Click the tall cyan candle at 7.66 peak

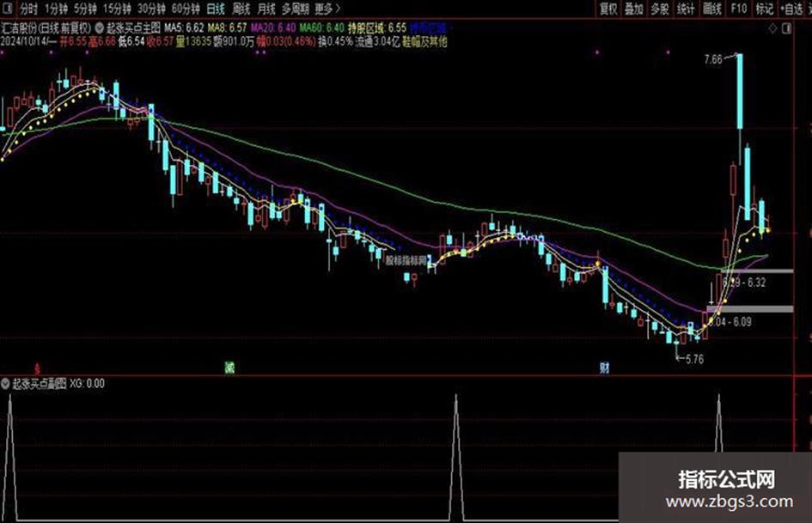pos(740,91)
